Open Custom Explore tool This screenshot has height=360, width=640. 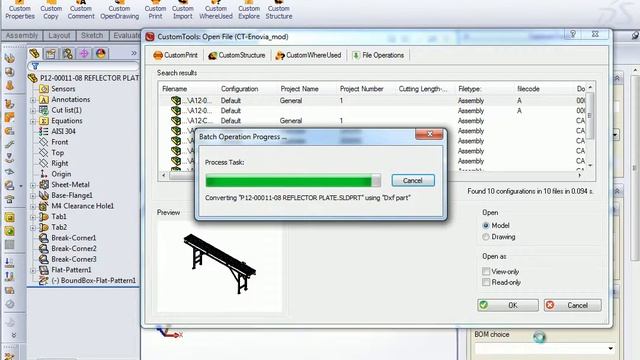tap(249, 11)
